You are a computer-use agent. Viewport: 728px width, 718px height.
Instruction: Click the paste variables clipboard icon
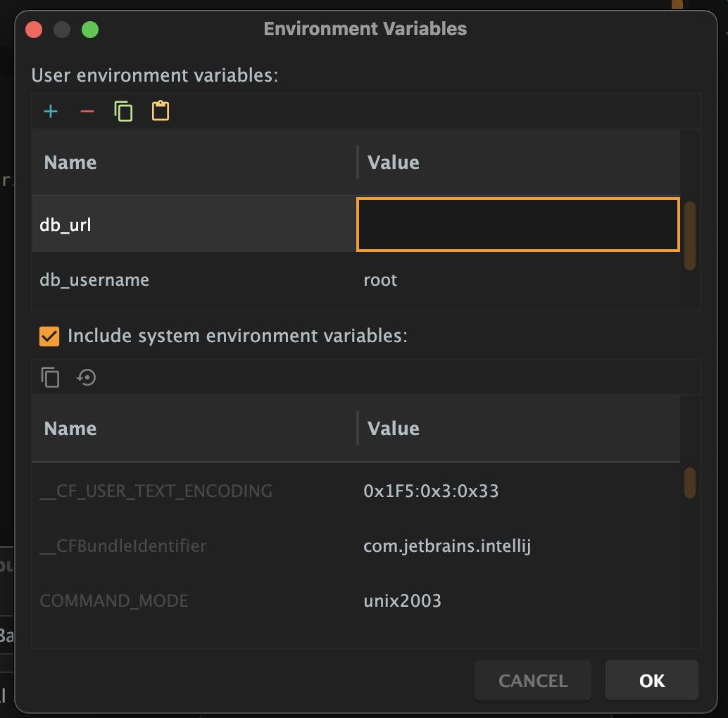161,111
